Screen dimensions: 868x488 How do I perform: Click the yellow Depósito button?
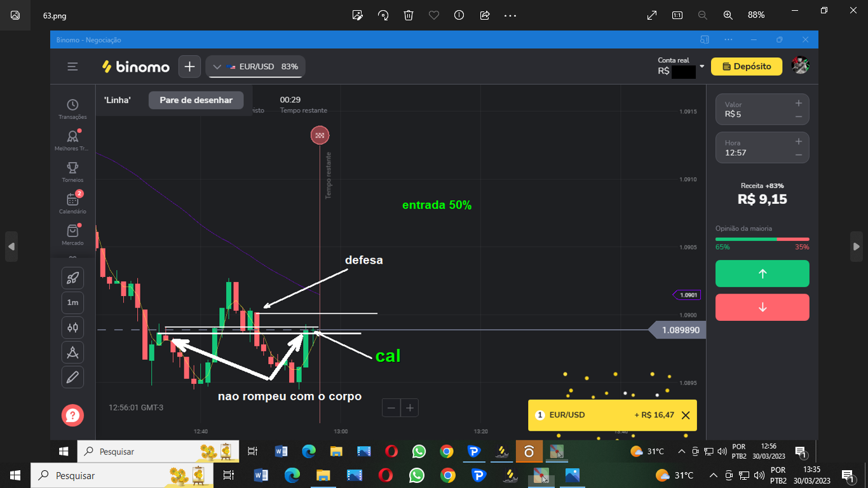[x=746, y=66]
